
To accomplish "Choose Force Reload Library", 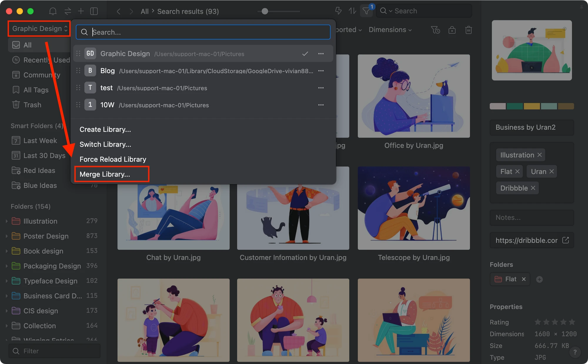I will 113,159.
